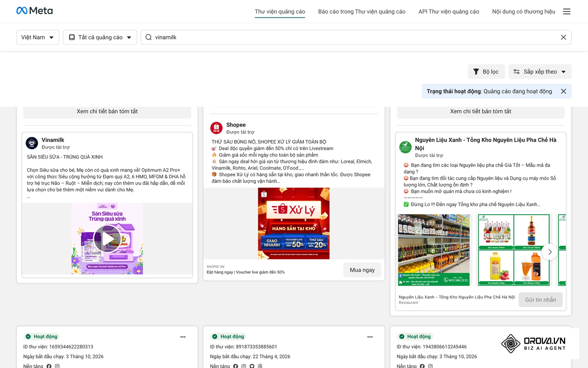Image resolution: width=588 pixels, height=368 pixels.
Task: Open the Sắp xếp theo sort dropdown
Action: 540,71
